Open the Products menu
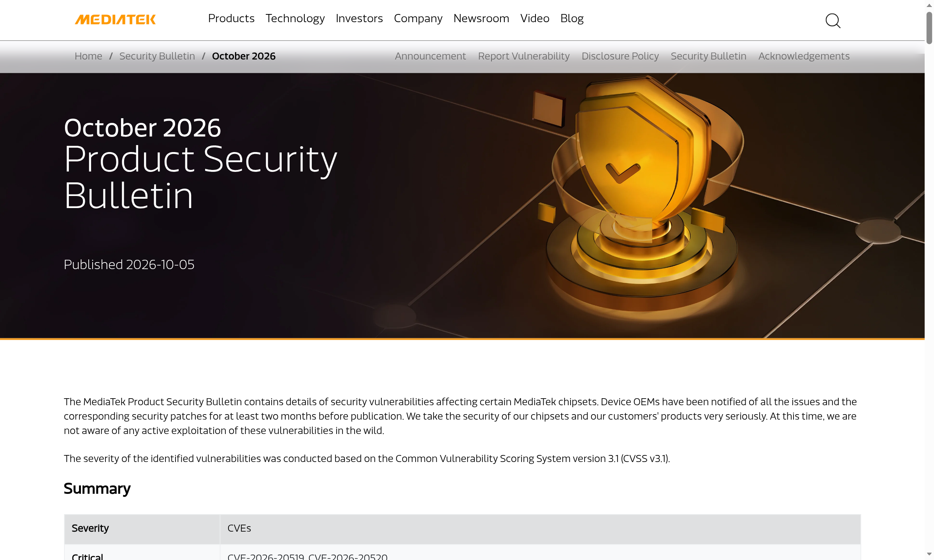934x560 pixels. pos(231,18)
